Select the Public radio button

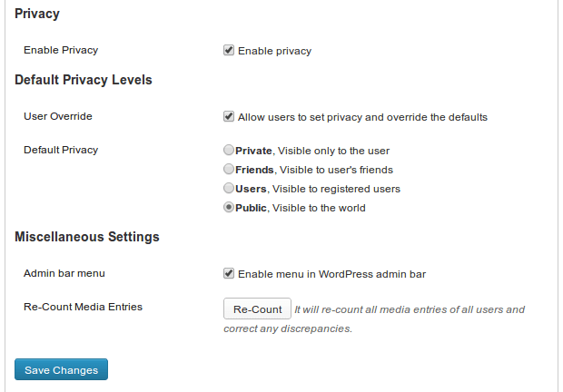click(229, 207)
